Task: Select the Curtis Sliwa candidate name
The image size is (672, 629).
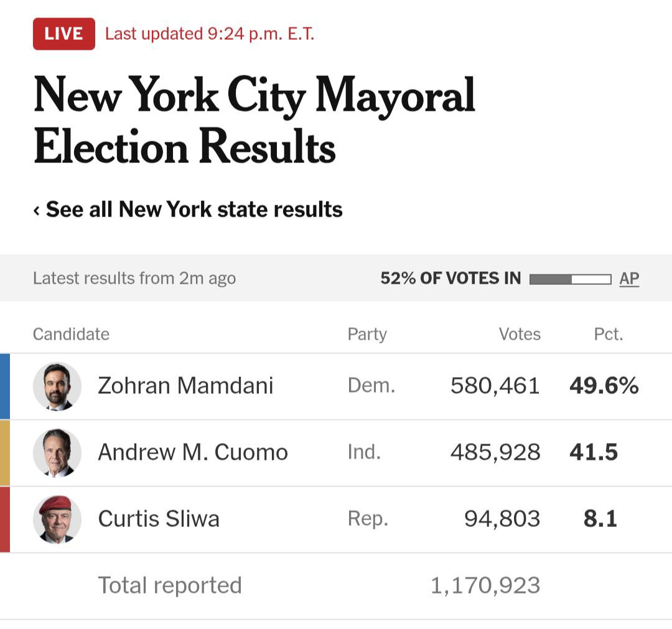Action: click(x=159, y=519)
